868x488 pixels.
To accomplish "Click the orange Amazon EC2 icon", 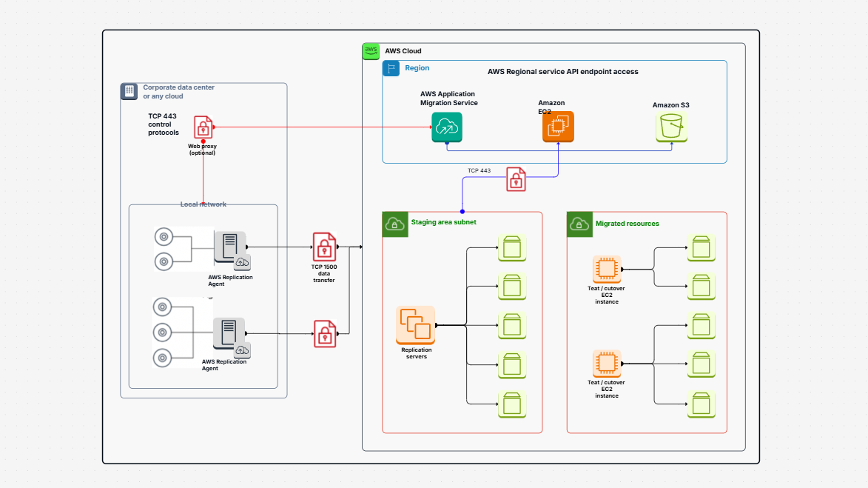I will (x=558, y=127).
